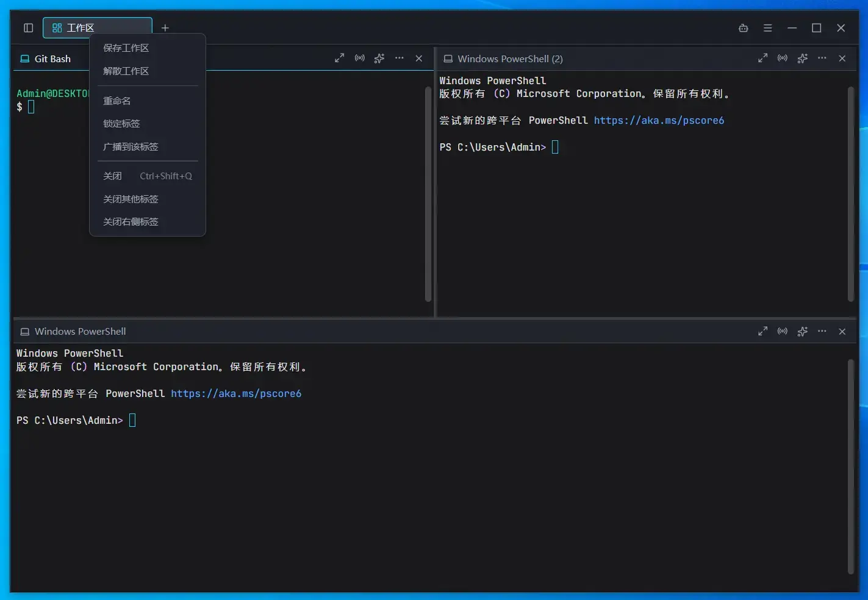Click the Git Bash pane scrollbar
The height and width of the screenshot is (600, 868).
[428, 194]
